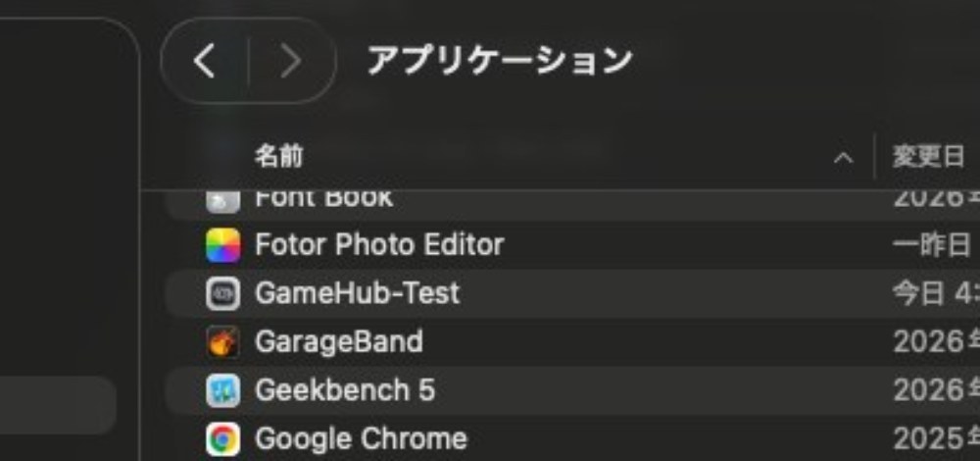The image size is (980, 461).
Task: Select the Fotor Photo Editor rainbow icon
Action: click(x=223, y=245)
